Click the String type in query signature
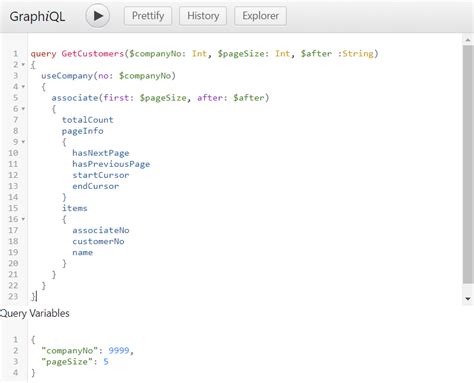Screen dimensions: 474x383 click(358, 54)
